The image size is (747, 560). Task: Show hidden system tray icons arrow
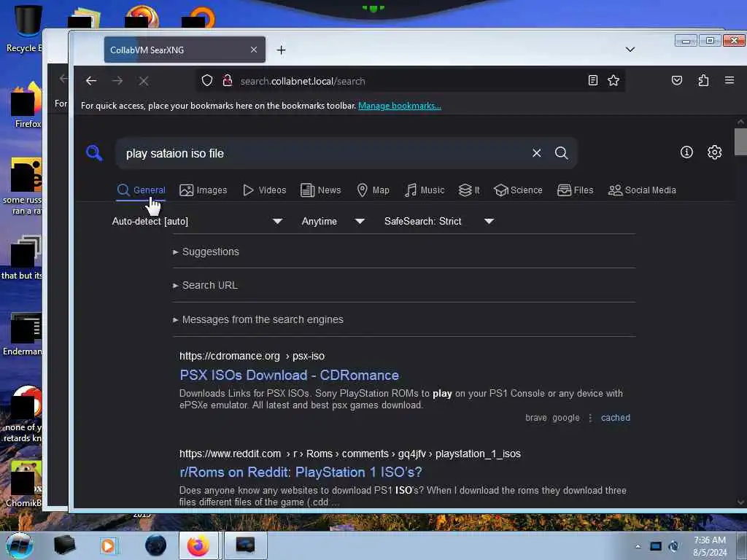638,546
